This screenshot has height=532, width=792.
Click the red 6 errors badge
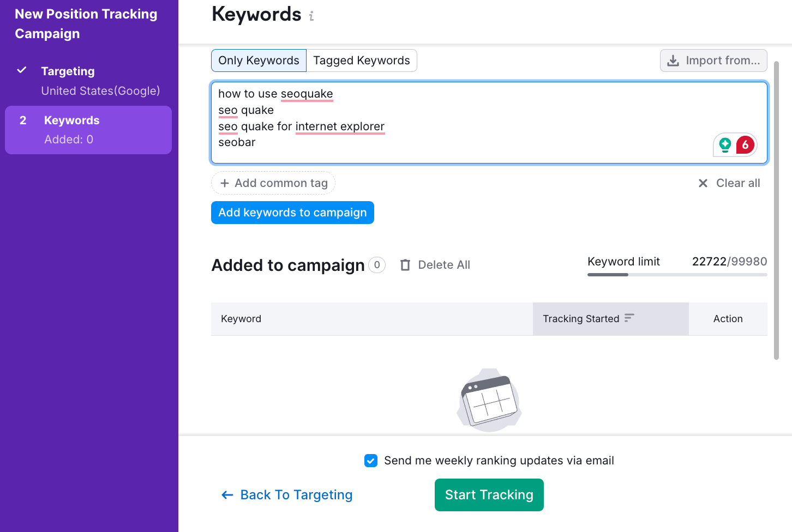click(745, 145)
